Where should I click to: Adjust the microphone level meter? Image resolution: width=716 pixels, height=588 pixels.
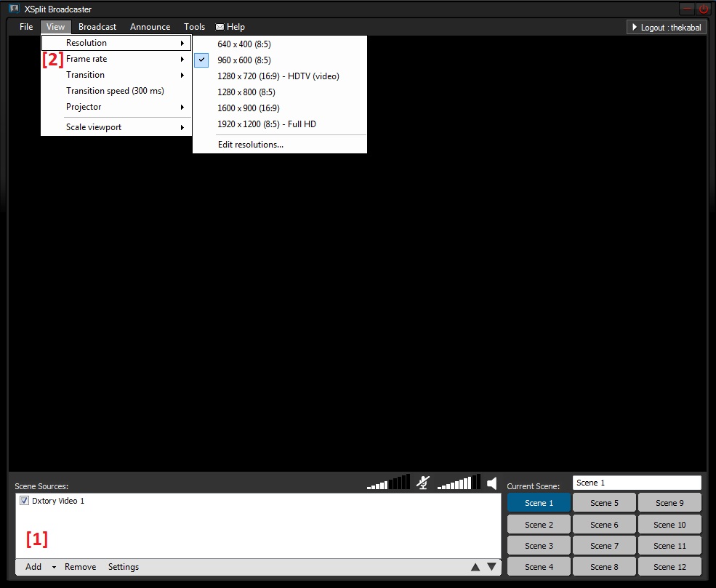coord(389,481)
